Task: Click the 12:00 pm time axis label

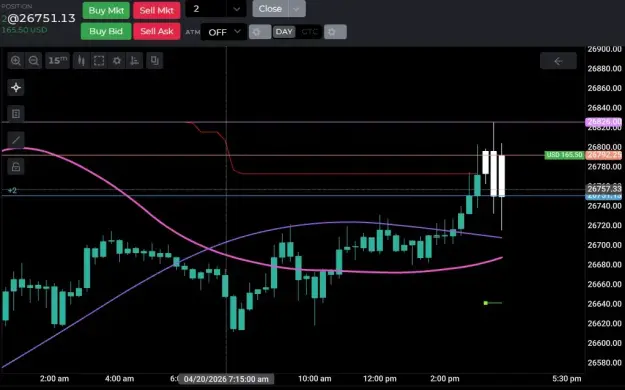Action: coord(380,379)
